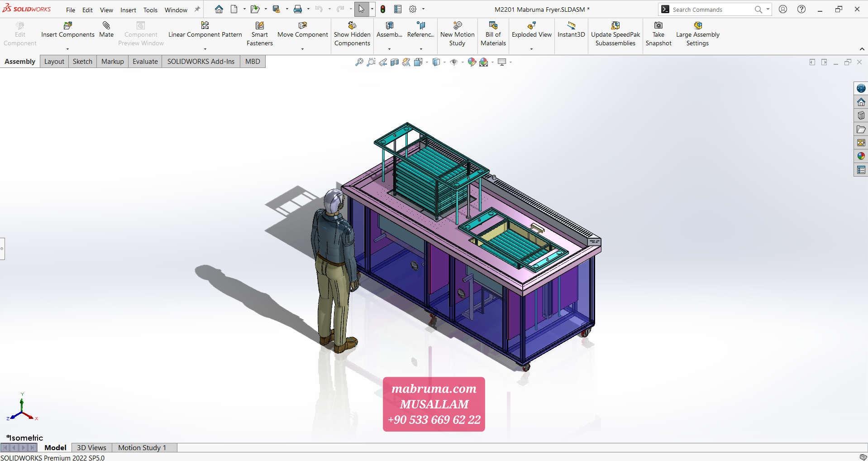Click Update SpeedPak Subassemblies
868x461 pixels.
615,34
